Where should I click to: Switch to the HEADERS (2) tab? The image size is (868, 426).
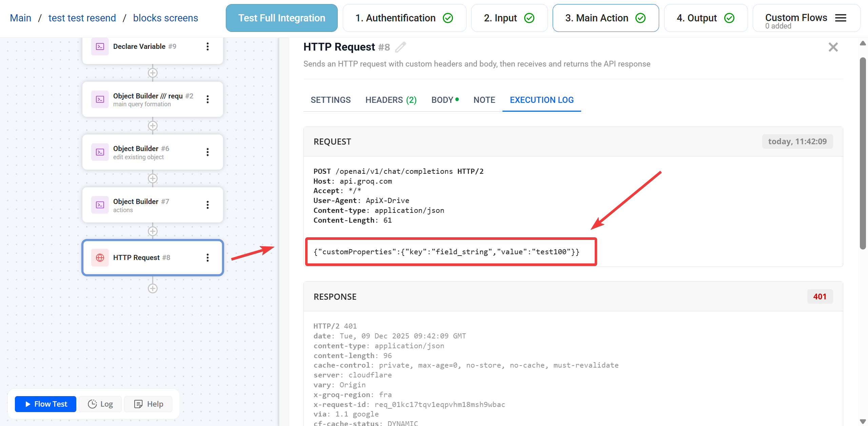[x=391, y=100]
